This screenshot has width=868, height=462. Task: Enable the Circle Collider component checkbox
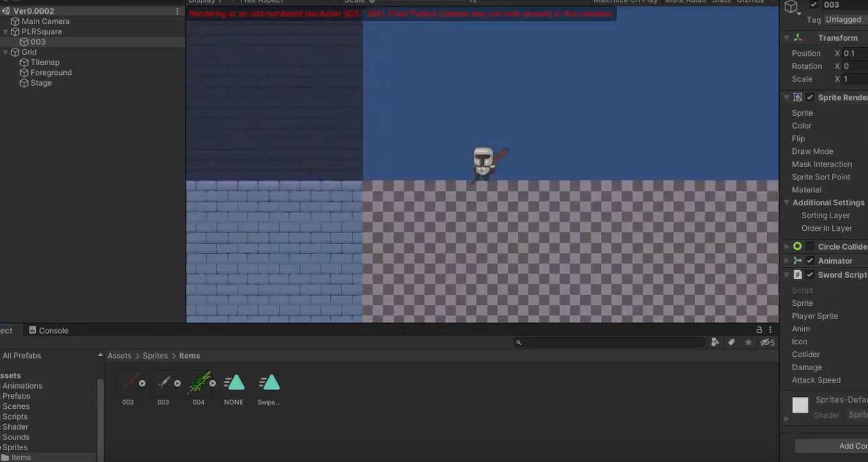[x=810, y=247]
